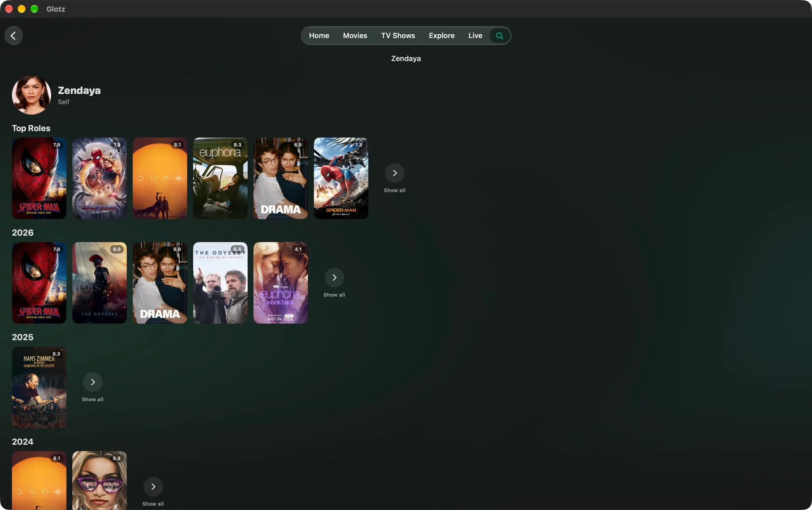This screenshot has height=510, width=812.
Task: Show all 2026 titles using the chevron
Action: (x=334, y=277)
